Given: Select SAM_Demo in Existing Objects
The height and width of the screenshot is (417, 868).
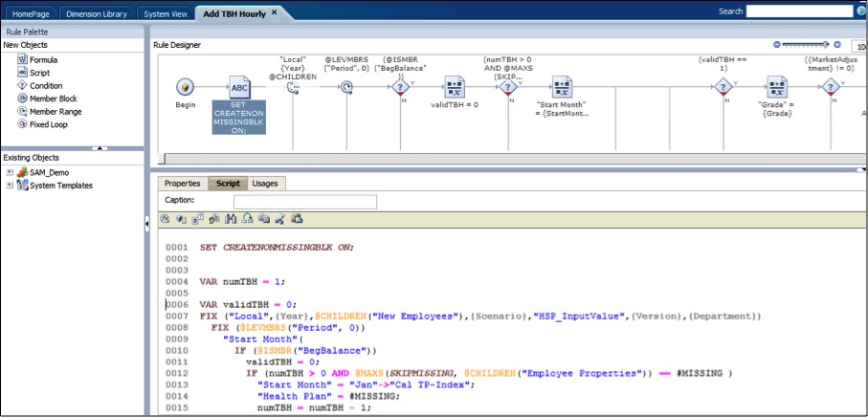Looking at the screenshot, I should point(49,172).
